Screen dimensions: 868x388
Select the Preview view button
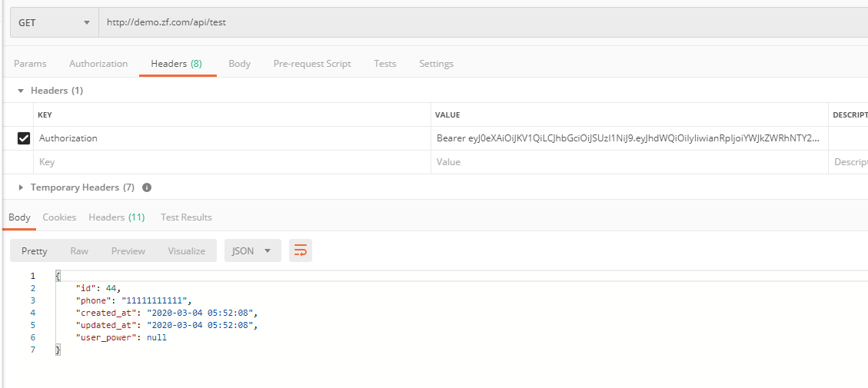[x=128, y=250]
